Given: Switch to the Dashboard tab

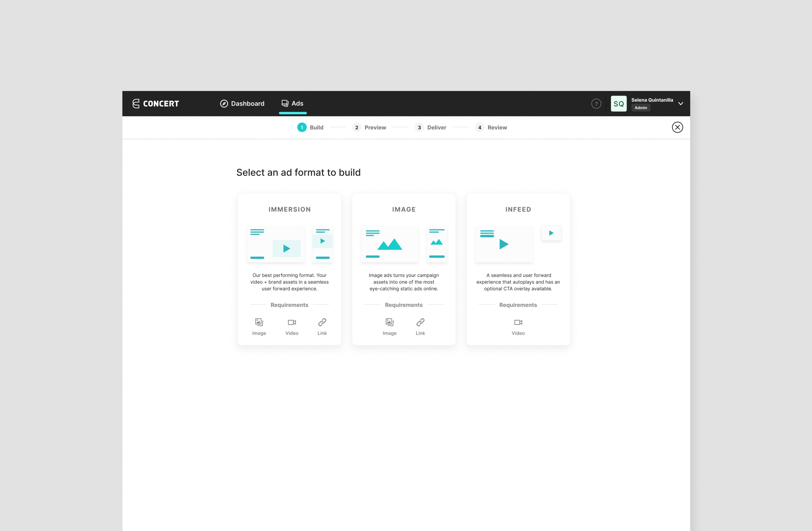Looking at the screenshot, I should pyautogui.click(x=242, y=103).
